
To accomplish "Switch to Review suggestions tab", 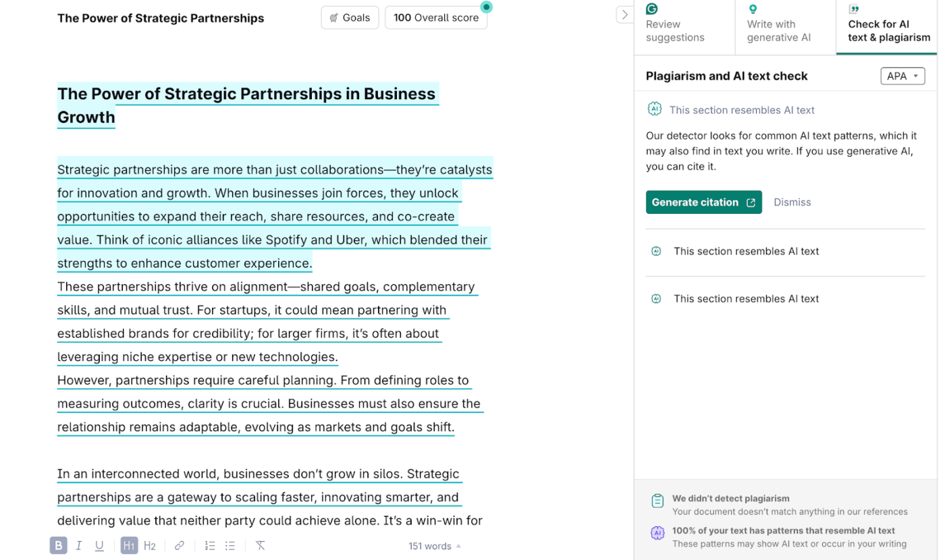I will [x=684, y=27].
